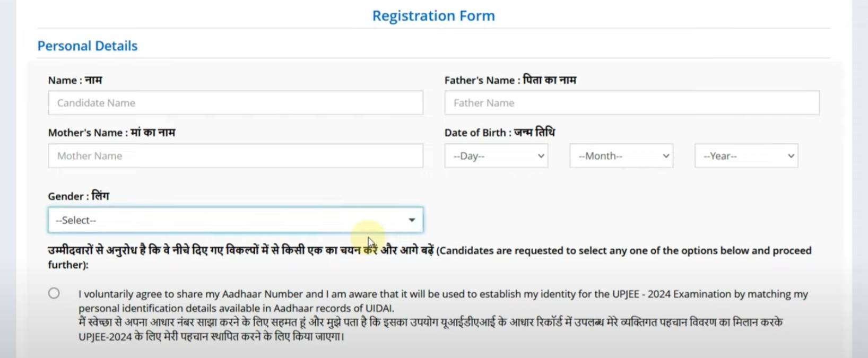
Task: Click the Hindi Aadhaar consent paragraph
Action: tap(430, 329)
